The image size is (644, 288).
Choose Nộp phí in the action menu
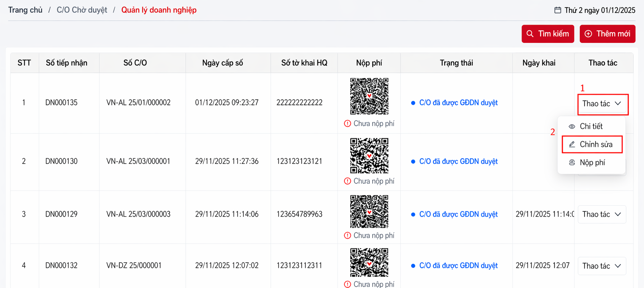[591, 163]
